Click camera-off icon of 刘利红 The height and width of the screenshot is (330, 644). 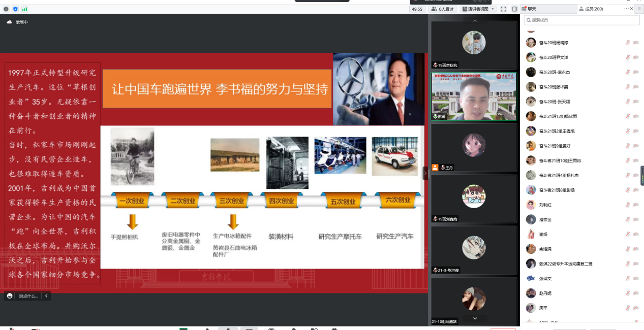[x=636, y=205]
